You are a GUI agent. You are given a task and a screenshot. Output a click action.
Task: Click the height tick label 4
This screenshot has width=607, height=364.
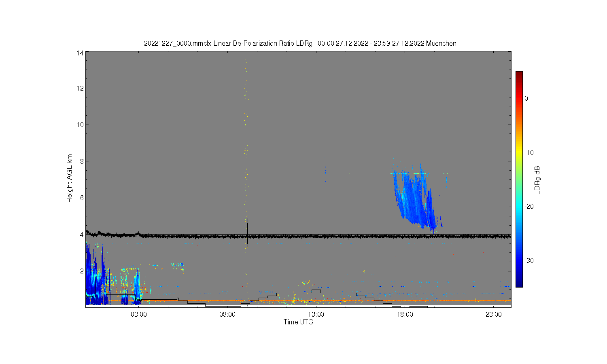pyautogui.click(x=82, y=235)
